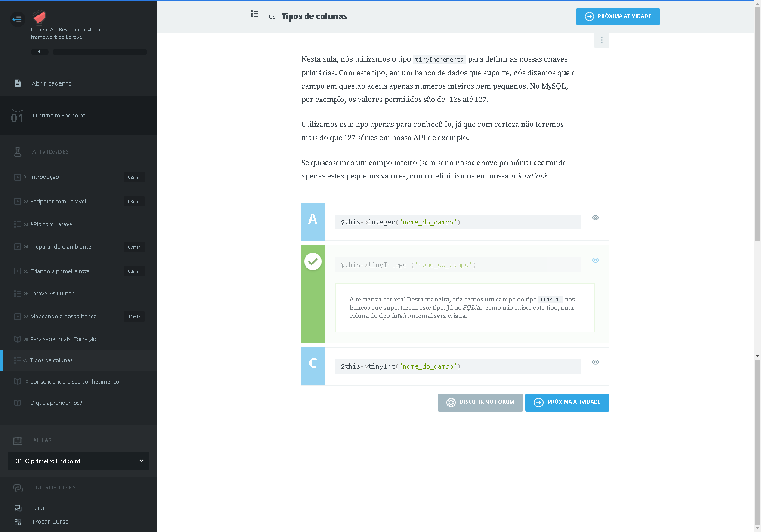The image size is (761, 532).
Task: Click the Abrir caderno notebook icon
Action: [18, 83]
